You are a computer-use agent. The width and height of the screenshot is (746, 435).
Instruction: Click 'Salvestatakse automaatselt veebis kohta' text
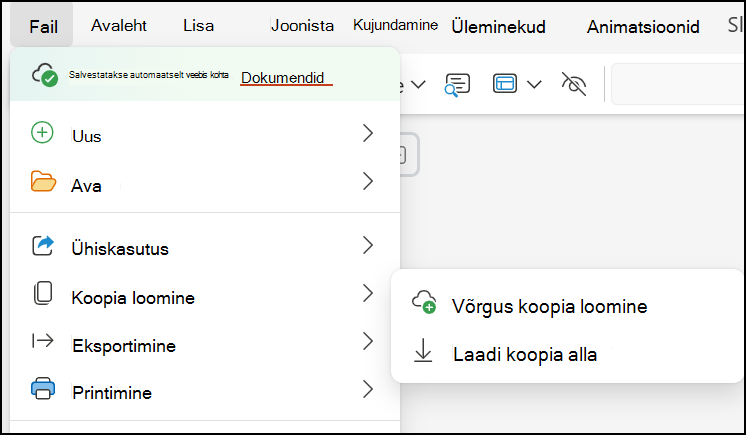pyautogui.click(x=148, y=75)
